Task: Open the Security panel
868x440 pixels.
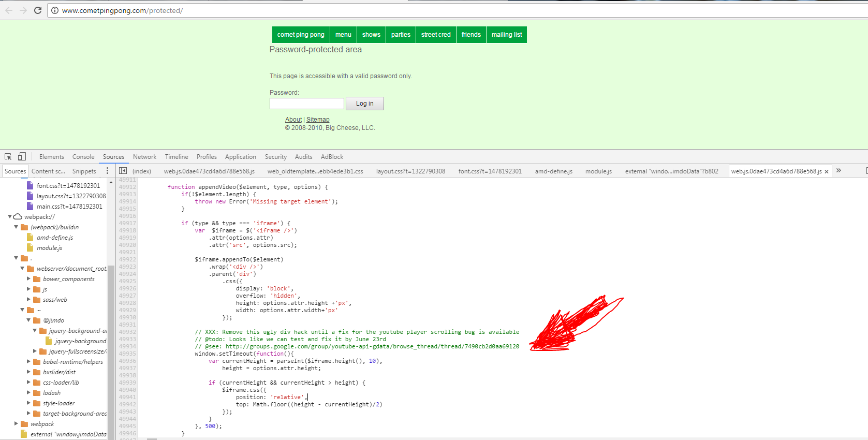Action: click(x=276, y=157)
